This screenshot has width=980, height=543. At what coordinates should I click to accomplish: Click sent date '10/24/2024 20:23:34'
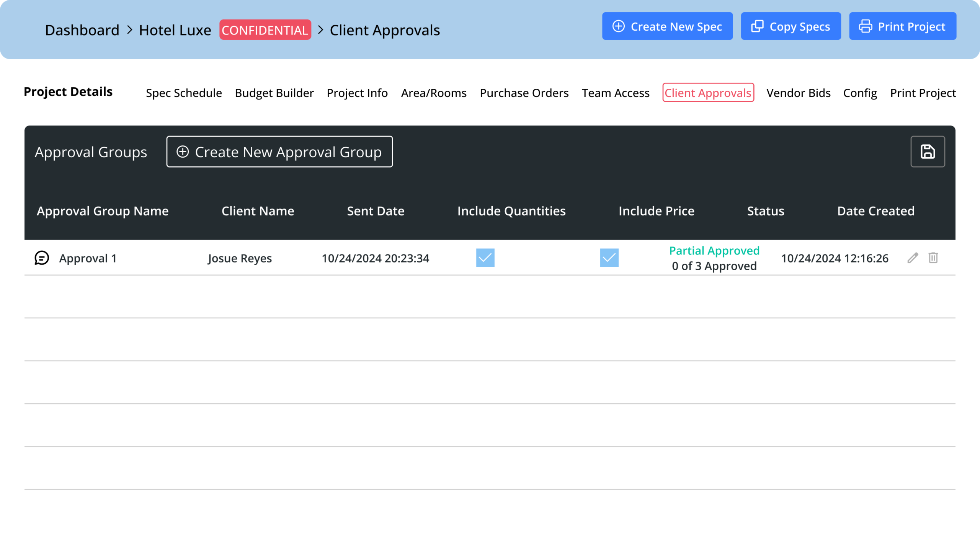pyautogui.click(x=375, y=259)
